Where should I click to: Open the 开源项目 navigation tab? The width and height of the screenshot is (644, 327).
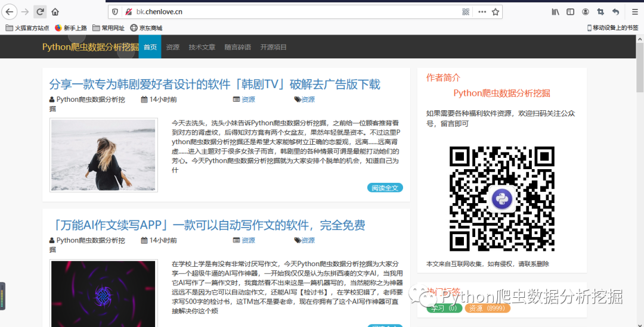[273, 47]
